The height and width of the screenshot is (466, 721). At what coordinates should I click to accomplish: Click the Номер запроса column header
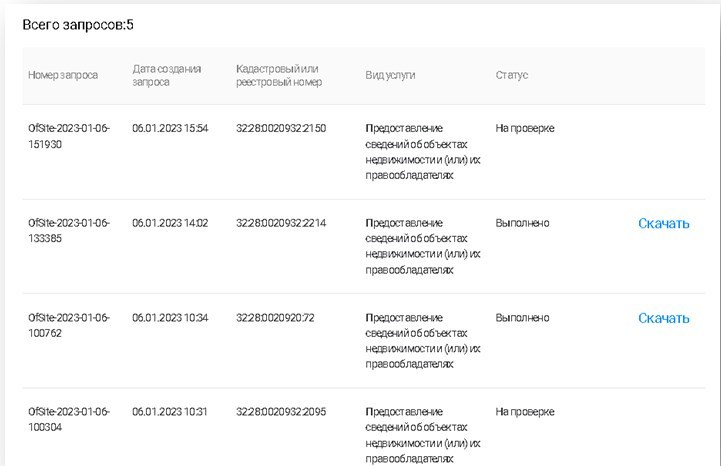63,76
